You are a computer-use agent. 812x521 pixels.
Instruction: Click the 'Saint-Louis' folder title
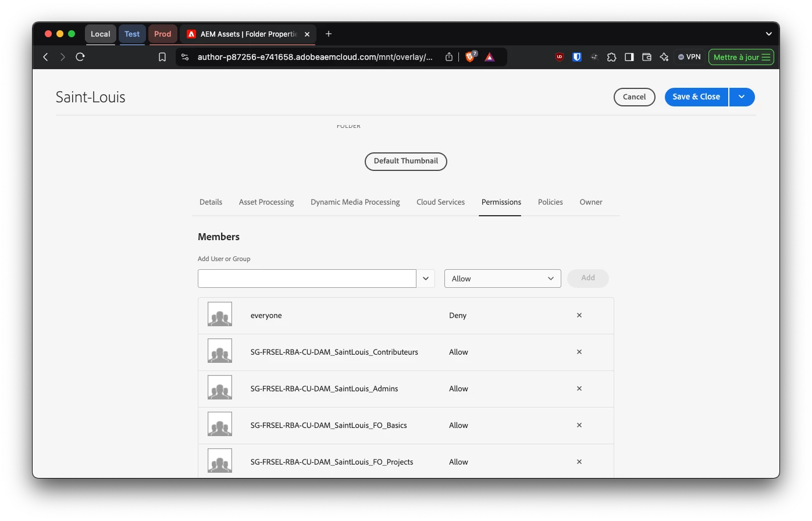tap(91, 97)
